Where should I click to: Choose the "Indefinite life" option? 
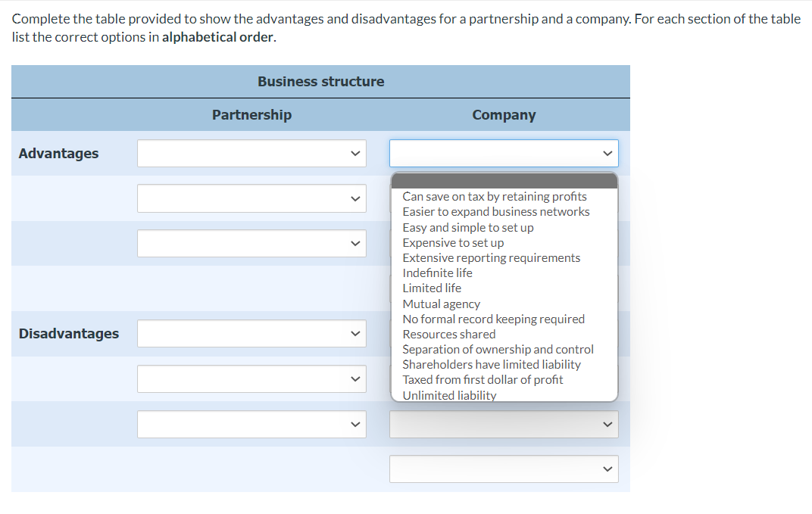[437, 273]
